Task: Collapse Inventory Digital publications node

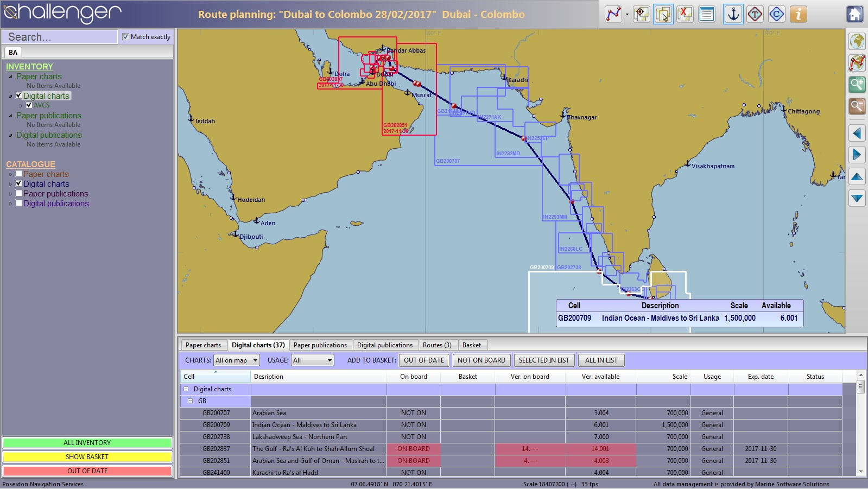Action: pyautogui.click(x=10, y=135)
